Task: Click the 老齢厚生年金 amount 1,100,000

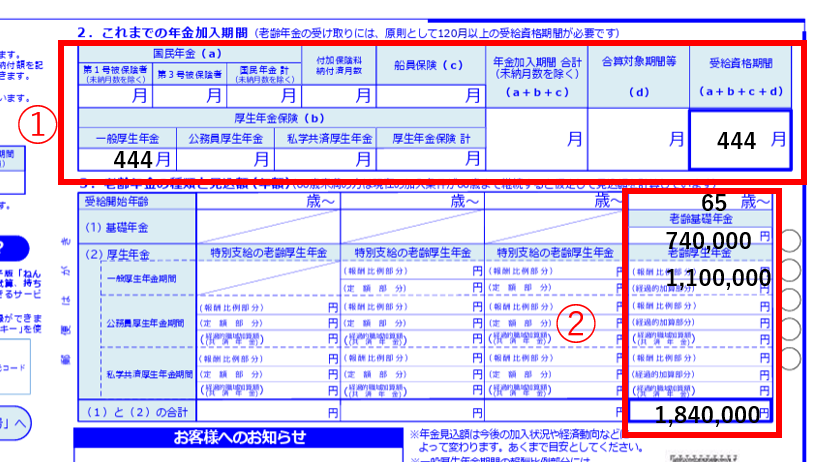Action: [716, 277]
